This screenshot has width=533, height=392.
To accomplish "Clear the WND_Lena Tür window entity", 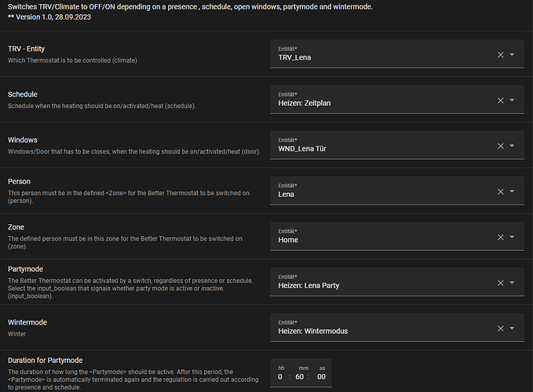I will (501, 146).
